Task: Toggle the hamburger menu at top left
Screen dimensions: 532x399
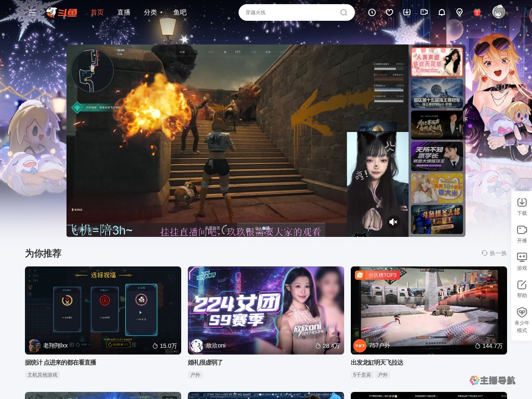Action: point(32,12)
